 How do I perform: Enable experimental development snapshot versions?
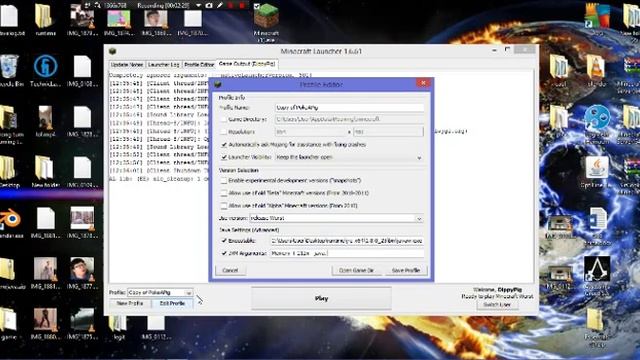click(x=224, y=180)
